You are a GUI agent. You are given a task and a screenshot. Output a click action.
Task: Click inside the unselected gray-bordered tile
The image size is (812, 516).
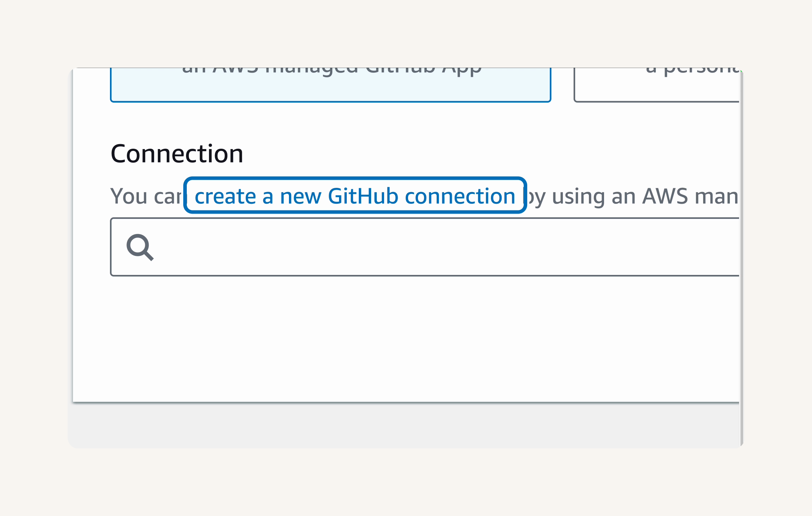657,88
